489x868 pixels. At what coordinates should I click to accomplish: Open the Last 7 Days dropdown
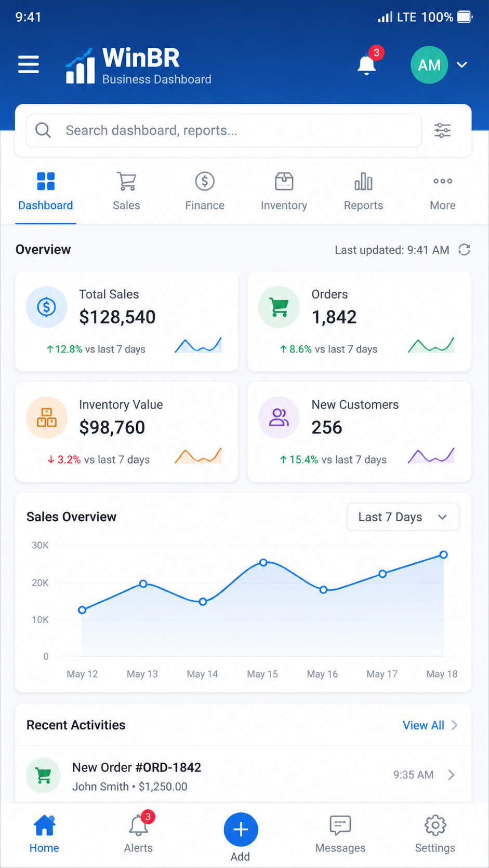pyautogui.click(x=403, y=517)
